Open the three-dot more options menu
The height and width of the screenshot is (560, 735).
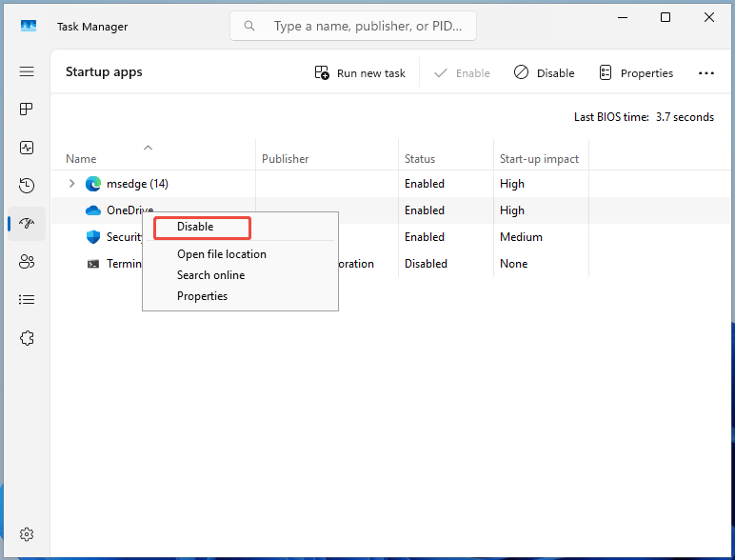tap(705, 73)
